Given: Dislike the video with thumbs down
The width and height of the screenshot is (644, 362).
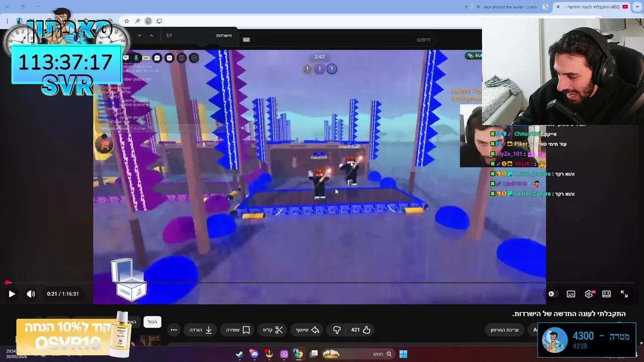Looking at the screenshot, I should [337, 330].
